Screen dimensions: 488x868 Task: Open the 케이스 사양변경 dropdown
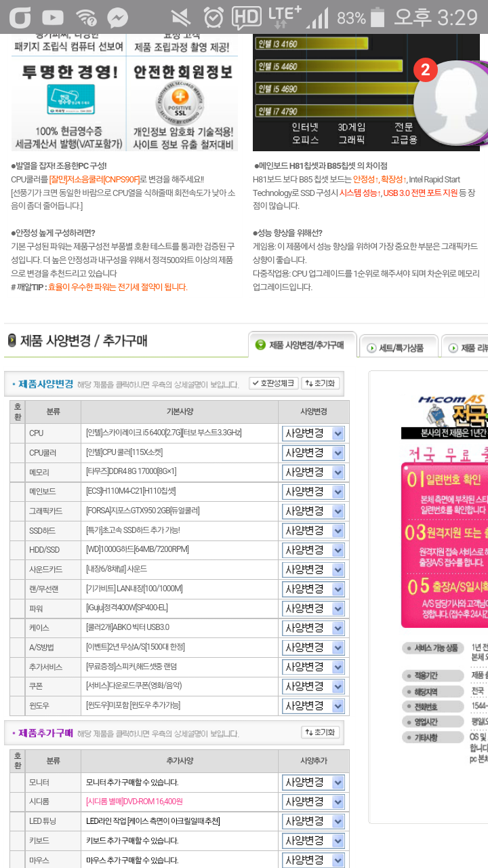coord(313,629)
